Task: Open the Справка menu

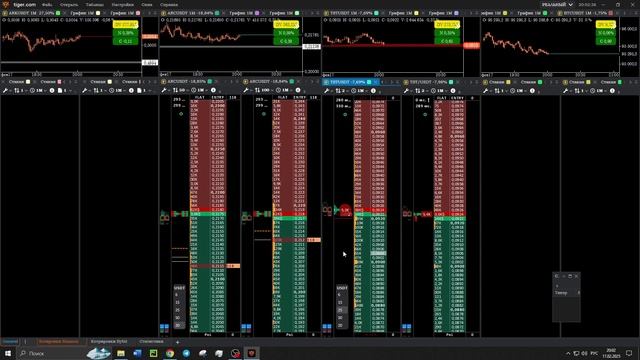Action: coord(169,5)
